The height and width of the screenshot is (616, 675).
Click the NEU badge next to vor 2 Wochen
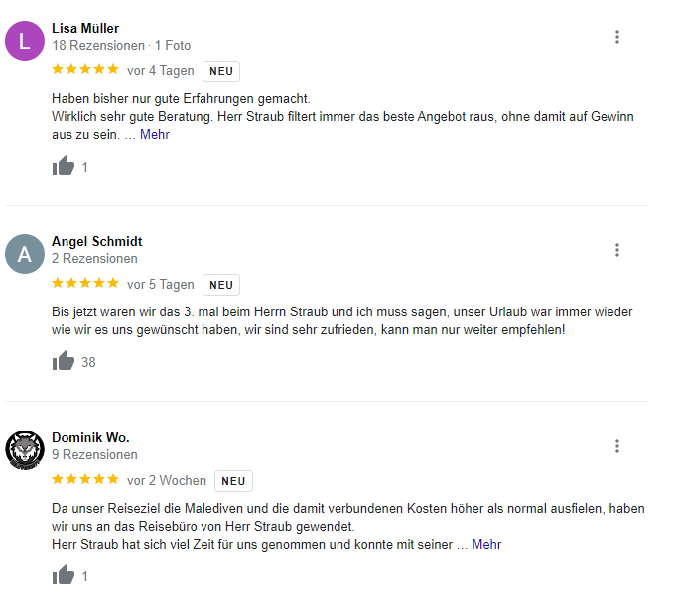coord(233,481)
